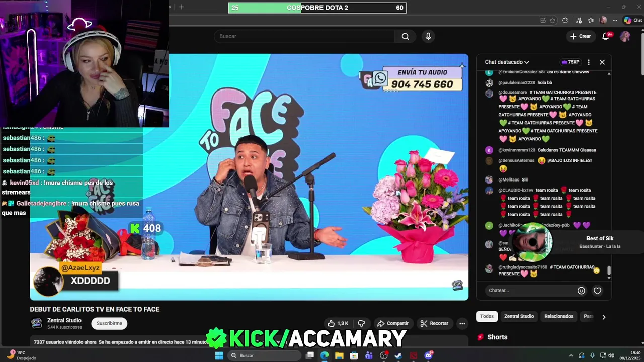The height and width of the screenshot is (362, 644).
Task: Select the Zentral Studio filter chip
Action: (x=519, y=316)
